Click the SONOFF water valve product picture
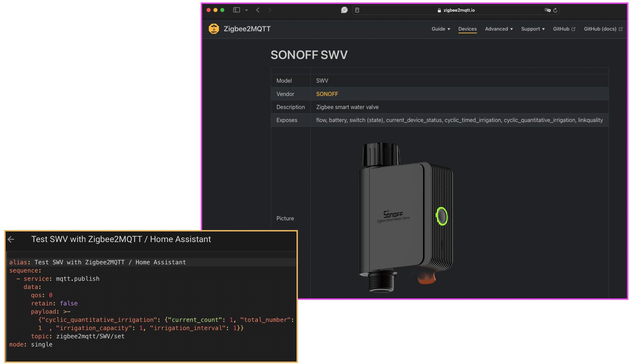 406,217
